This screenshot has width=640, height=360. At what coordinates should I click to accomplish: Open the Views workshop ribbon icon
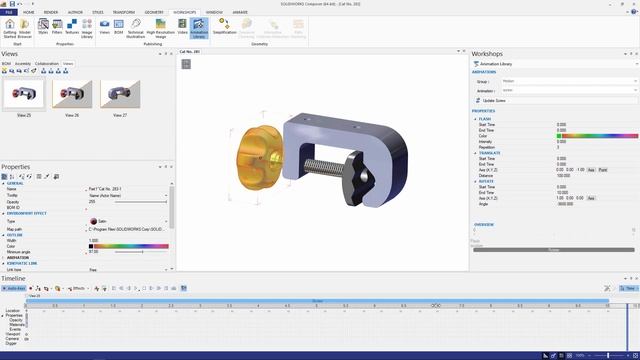click(104, 27)
